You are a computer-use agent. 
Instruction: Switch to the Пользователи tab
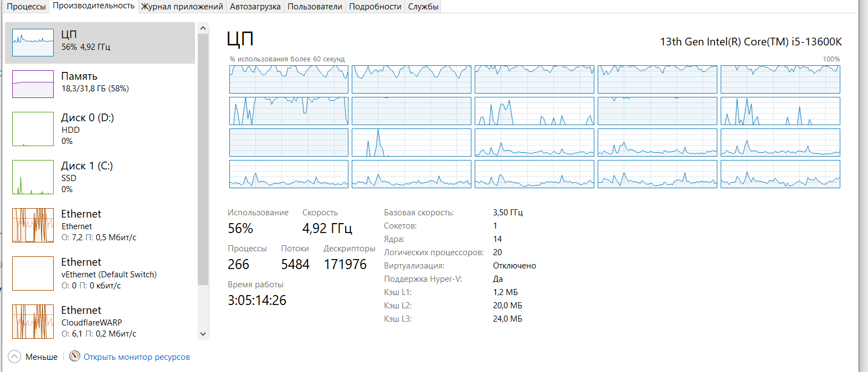tap(315, 7)
